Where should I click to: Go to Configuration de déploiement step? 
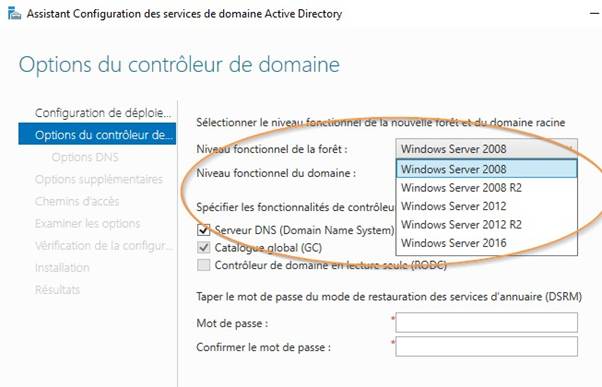coord(103,113)
